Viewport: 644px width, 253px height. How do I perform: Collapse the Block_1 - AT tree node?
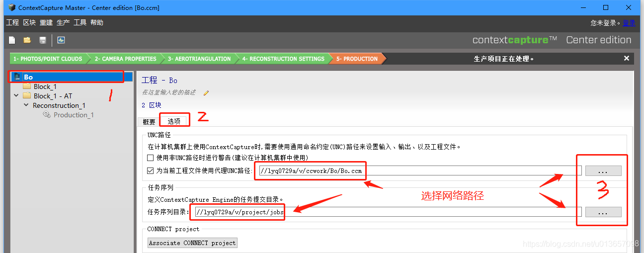pos(16,96)
